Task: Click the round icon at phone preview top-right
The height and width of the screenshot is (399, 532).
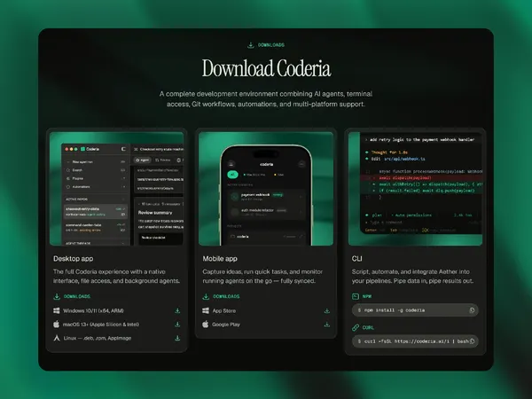Action: [x=301, y=164]
